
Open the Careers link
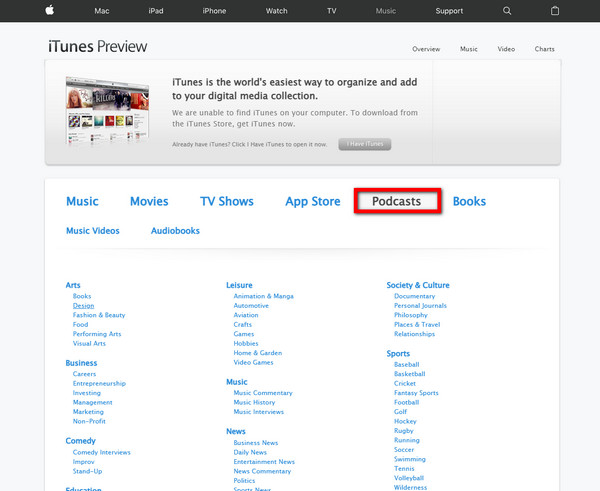tap(84, 374)
